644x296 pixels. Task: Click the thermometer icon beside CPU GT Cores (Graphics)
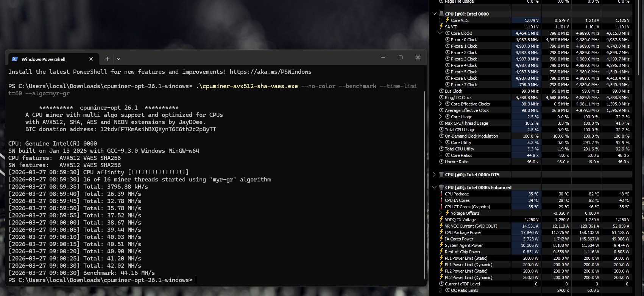[441, 207]
